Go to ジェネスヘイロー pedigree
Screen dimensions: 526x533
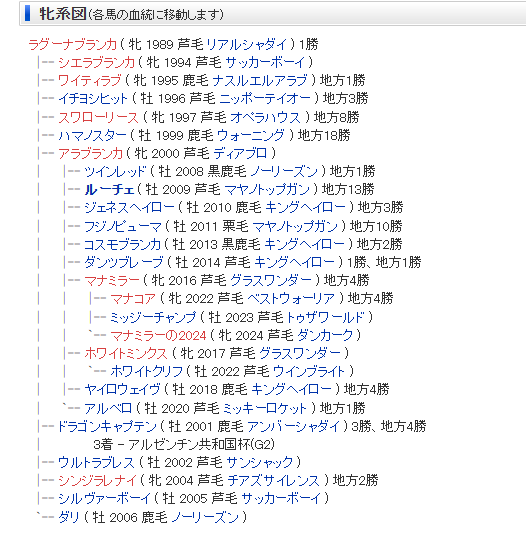click(129, 208)
